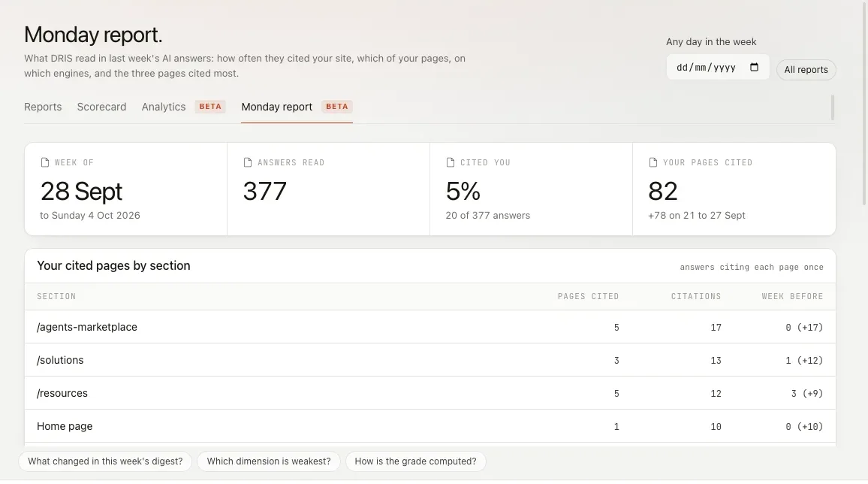Click the All reports button
Screen dimensions: 868x484
(x=806, y=70)
